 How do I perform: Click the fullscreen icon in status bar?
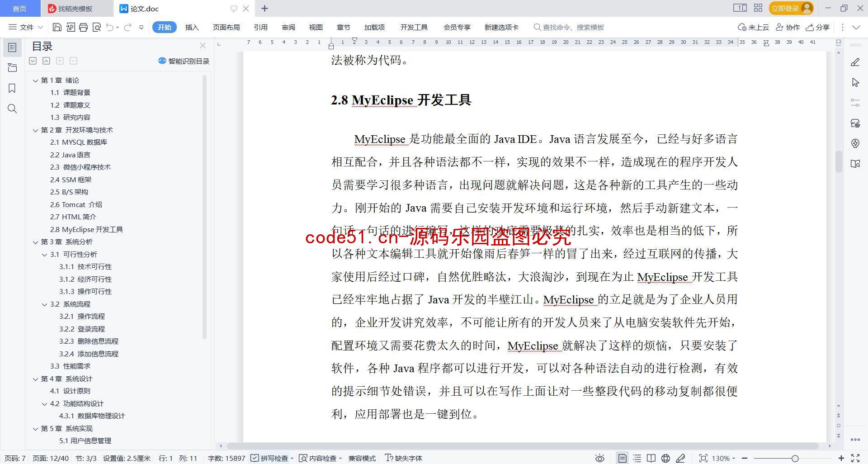pyautogui.click(x=855, y=458)
